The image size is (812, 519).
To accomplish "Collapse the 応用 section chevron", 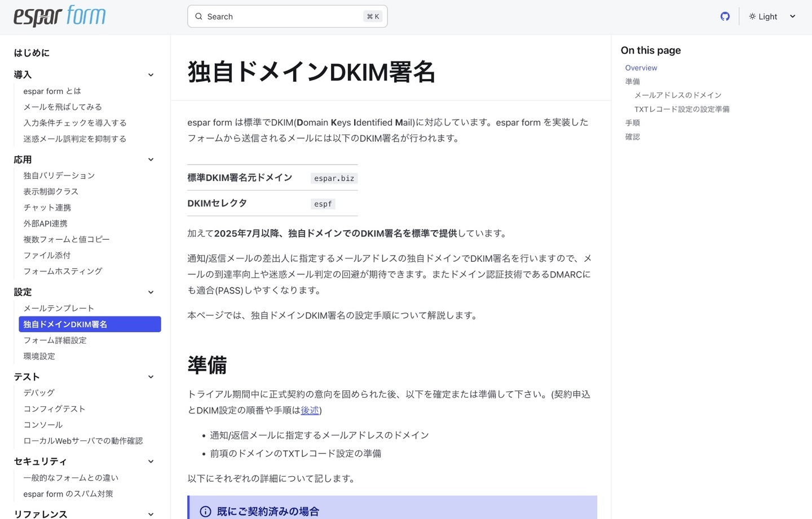I will 151,160.
